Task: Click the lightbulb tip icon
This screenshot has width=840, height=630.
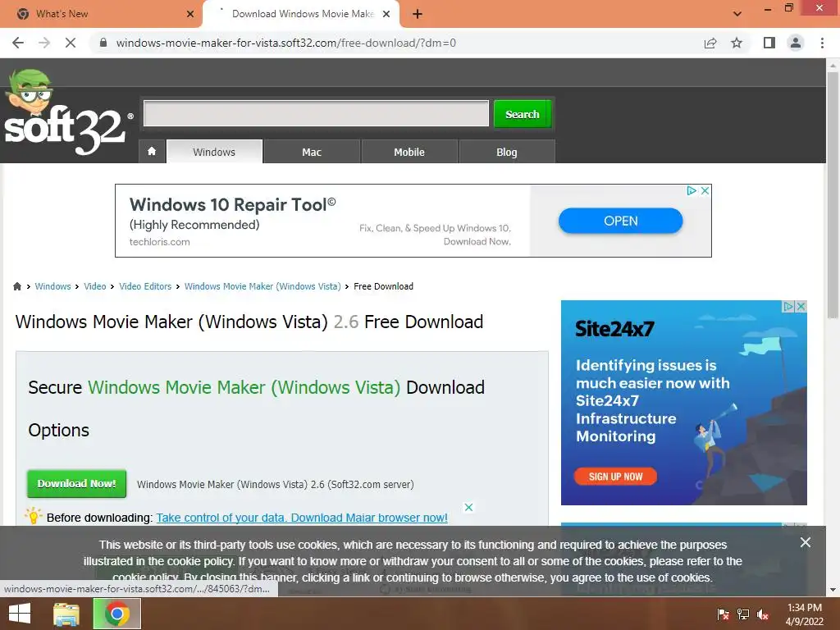Action: (x=33, y=515)
